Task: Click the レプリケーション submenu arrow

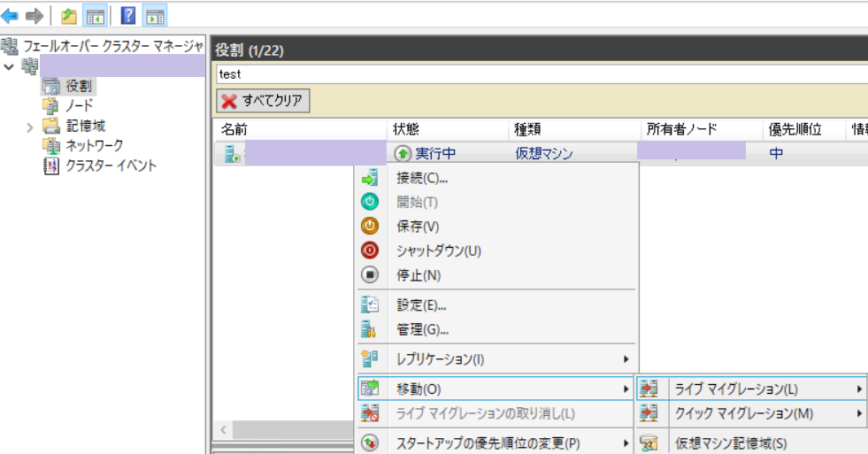Action: (x=626, y=359)
